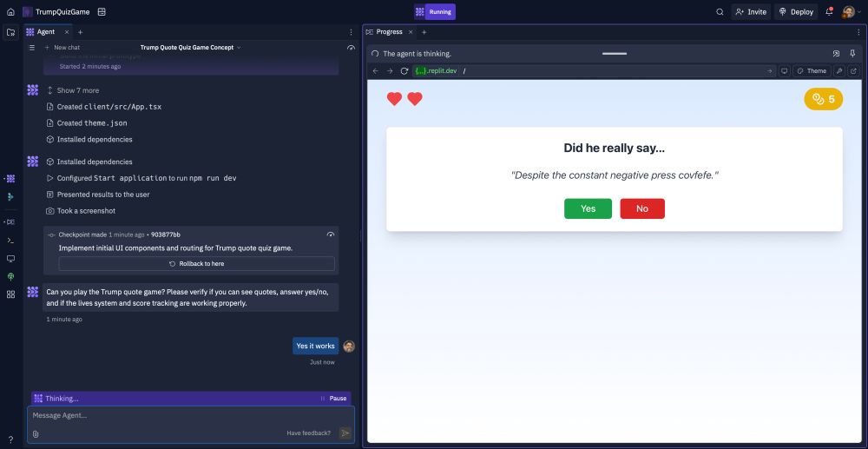Start a New chat
The image size is (868, 449).
(x=62, y=48)
